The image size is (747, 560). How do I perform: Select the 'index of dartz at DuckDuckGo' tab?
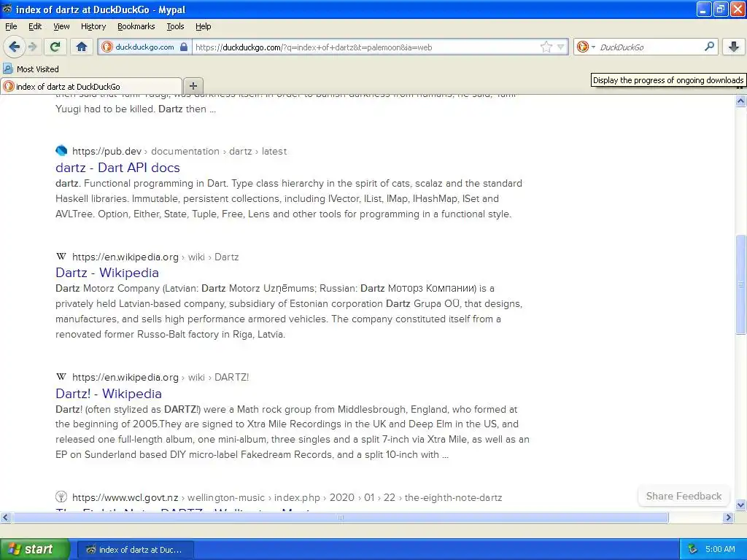[91, 86]
